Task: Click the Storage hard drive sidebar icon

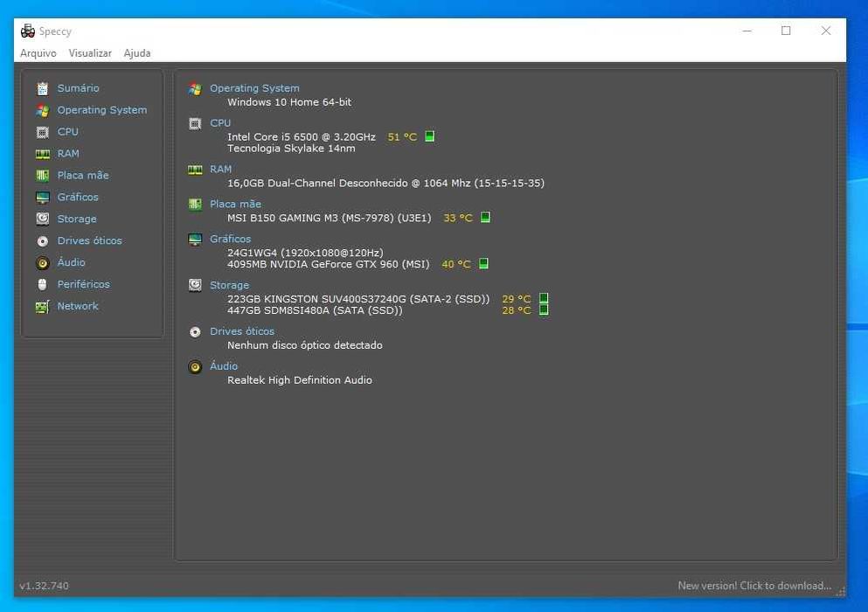Action: click(x=43, y=219)
